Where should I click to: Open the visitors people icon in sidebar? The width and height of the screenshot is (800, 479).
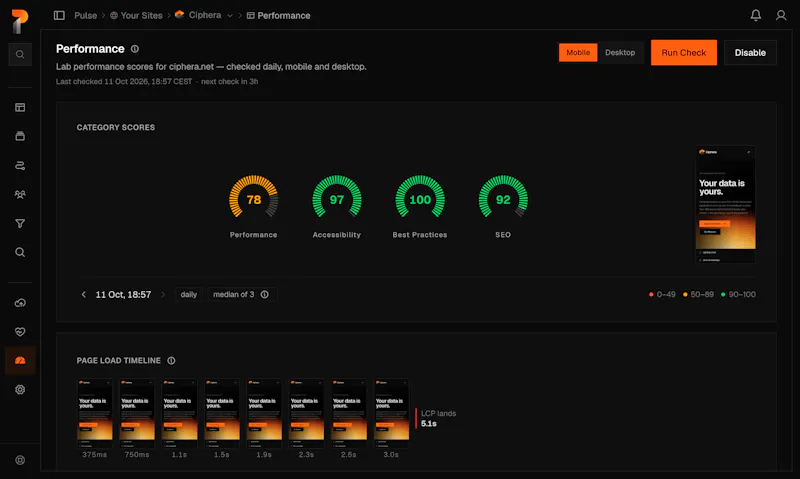pyautogui.click(x=20, y=194)
